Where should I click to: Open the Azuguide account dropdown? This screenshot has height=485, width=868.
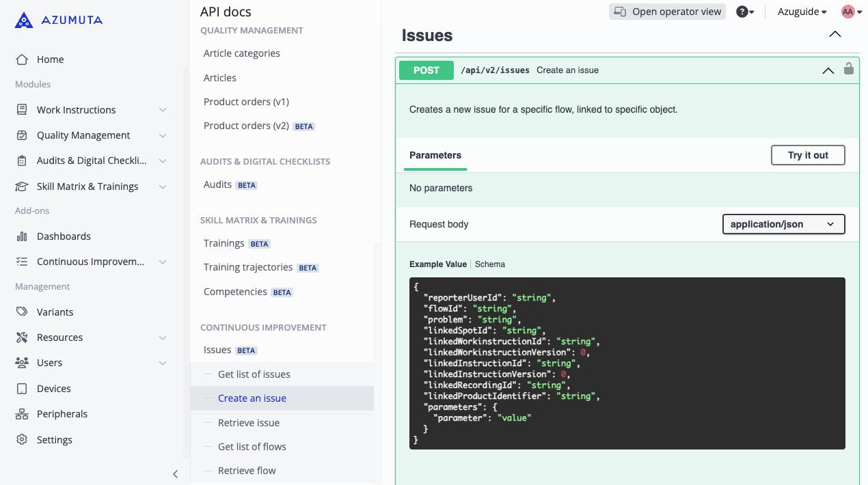802,12
